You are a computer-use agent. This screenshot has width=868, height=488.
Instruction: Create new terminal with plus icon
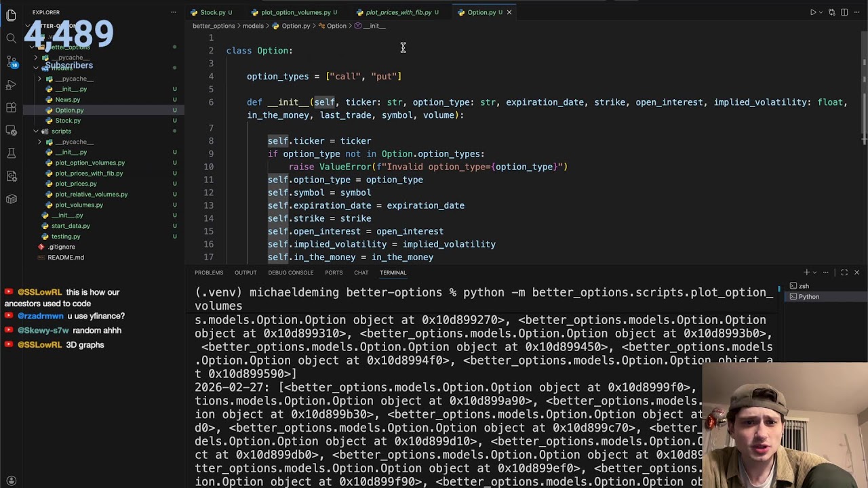pos(806,272)
